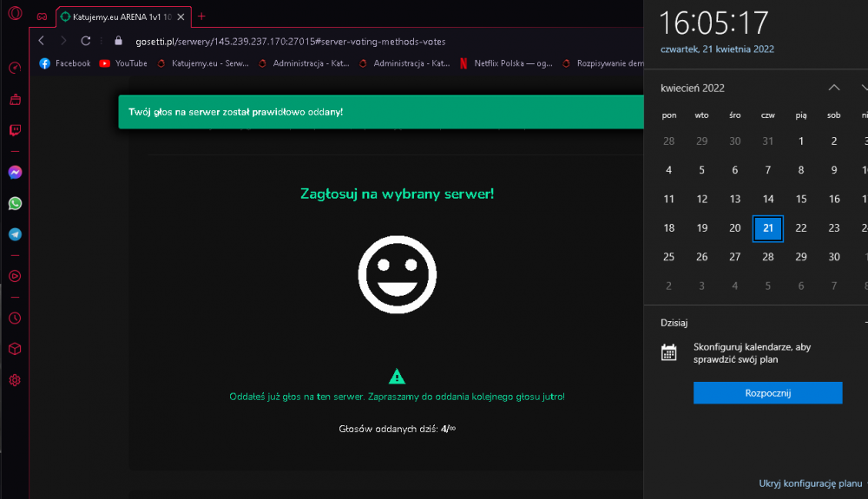The width and height of the screenshot is (868, 499).
Task: Open Twitch panel in Opera sidebar
Action: pyautogui.click(x=15, y=130)
